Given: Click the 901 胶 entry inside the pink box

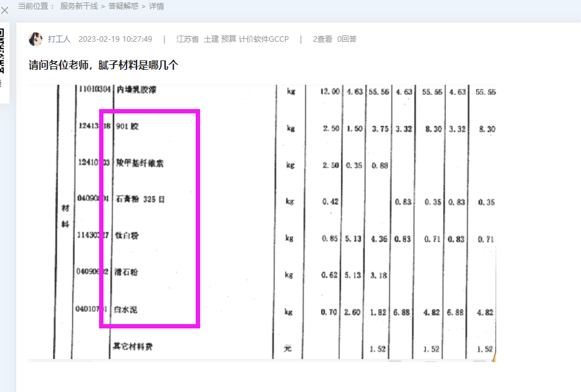Looking at the screenshot, I should [127, 127].
